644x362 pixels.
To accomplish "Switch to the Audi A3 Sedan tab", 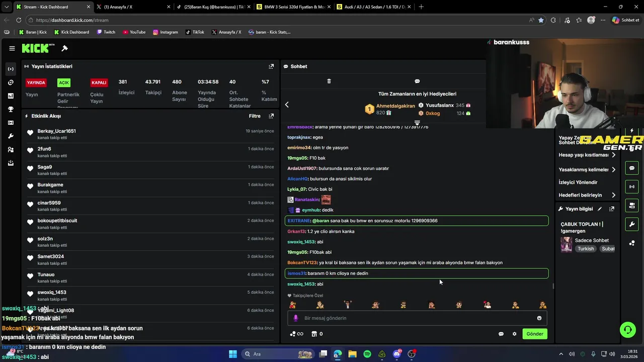I will (373, 7).
